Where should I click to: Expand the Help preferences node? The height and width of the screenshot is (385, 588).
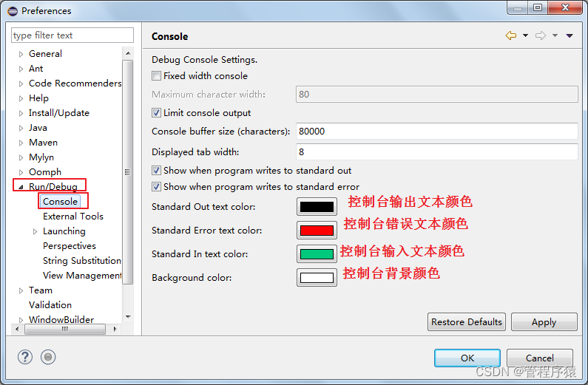click(21, 98)
